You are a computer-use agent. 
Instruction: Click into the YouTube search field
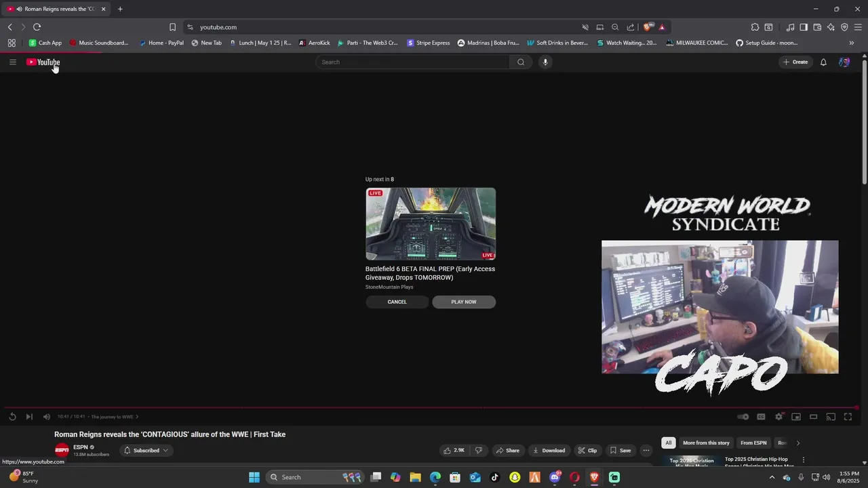click(x=412, y=62)
